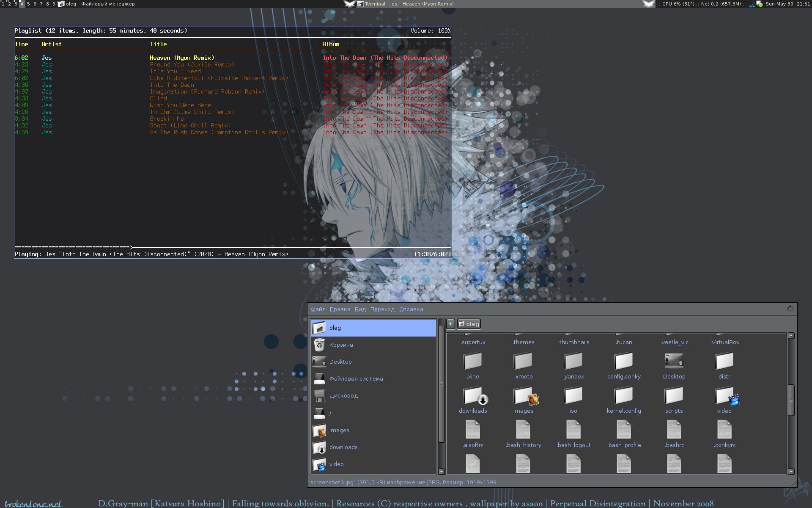
Task: Select track Imagination (Richard Robson Remix)
Action: click(x=207, y=91)
